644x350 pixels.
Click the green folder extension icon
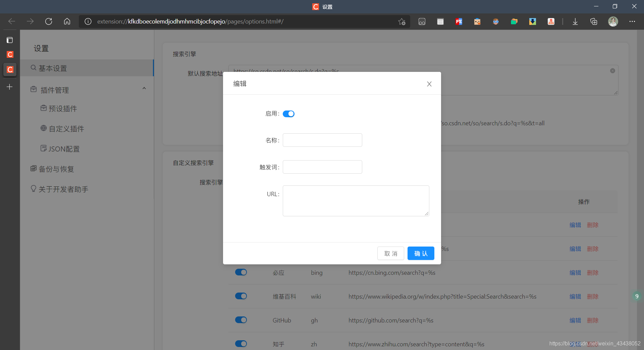click(514, 21)
